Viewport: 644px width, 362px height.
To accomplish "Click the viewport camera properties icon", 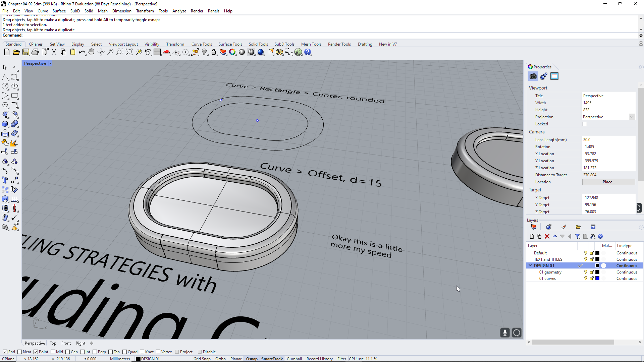I will click(533, 76).
